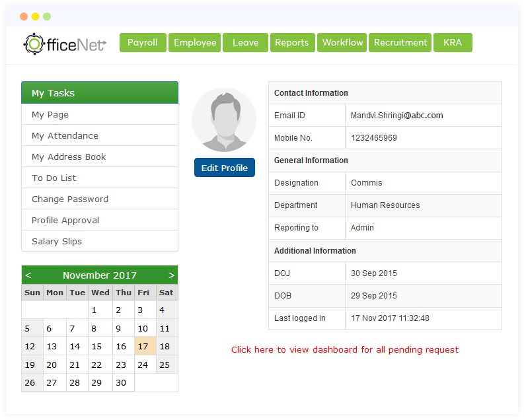Screen dimensions: 524x420
Task: Open the Reports menu
Action: coord(291,42)
